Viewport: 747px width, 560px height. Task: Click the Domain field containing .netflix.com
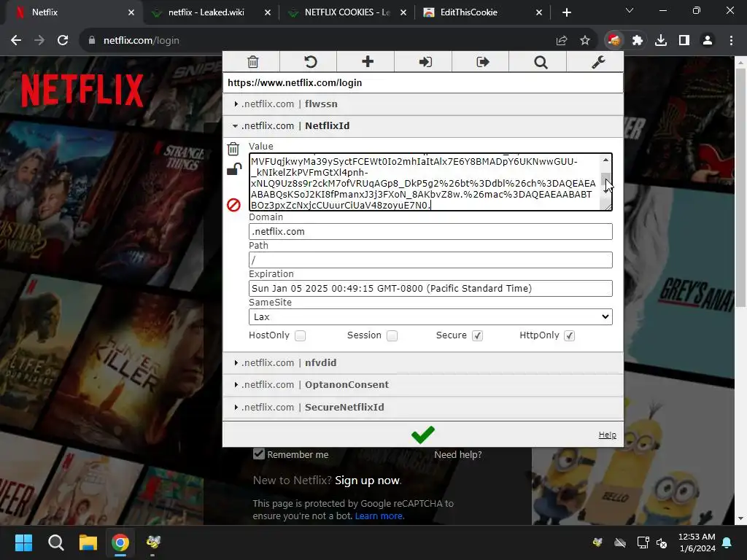pyautogui.click(x=430, y=231)
